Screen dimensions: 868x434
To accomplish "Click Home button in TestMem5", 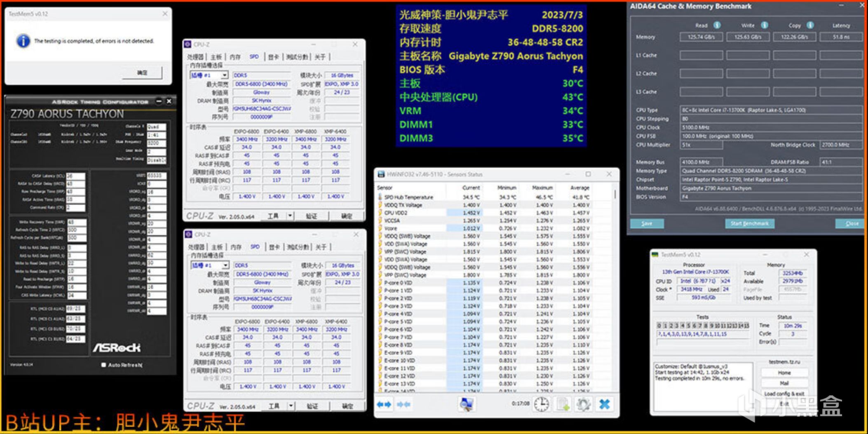I will click(784, 373).
